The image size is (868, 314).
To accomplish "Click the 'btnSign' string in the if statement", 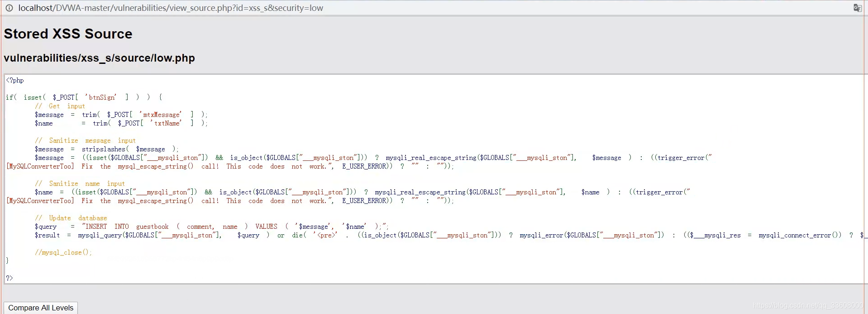I will (x=101, y=97).
